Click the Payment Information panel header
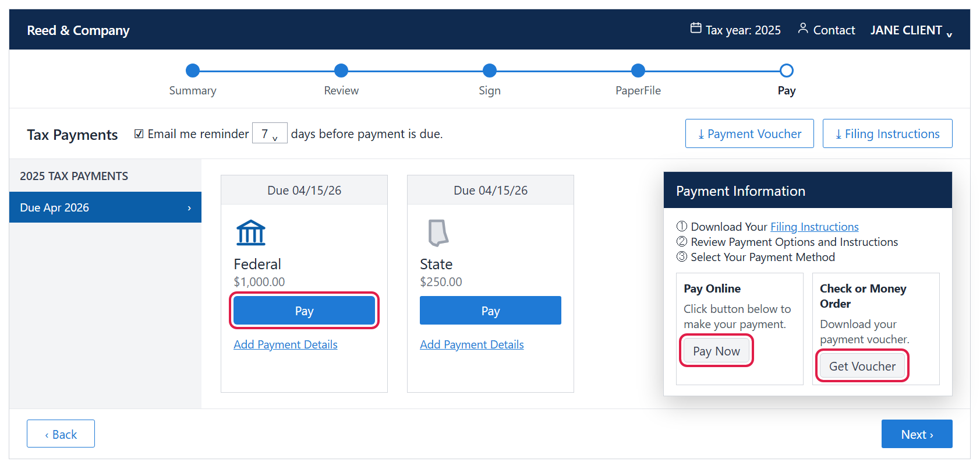 (x=808, y=191)
